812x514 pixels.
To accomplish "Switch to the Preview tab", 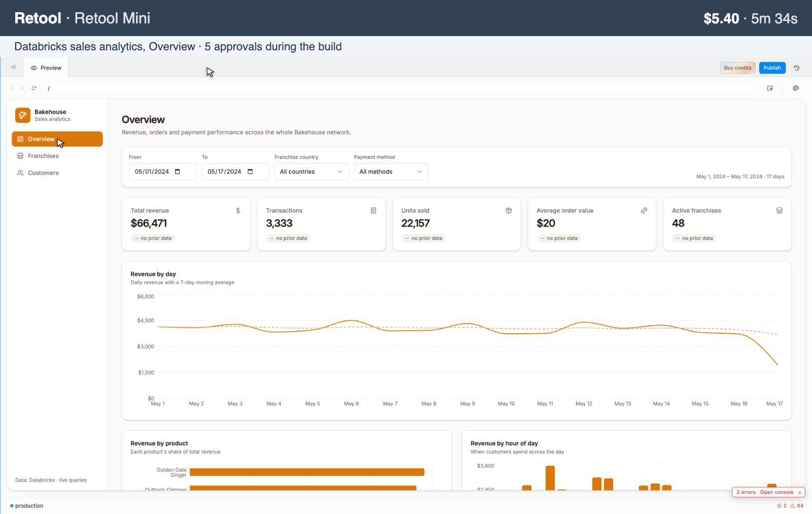I will tap(46, 68).
